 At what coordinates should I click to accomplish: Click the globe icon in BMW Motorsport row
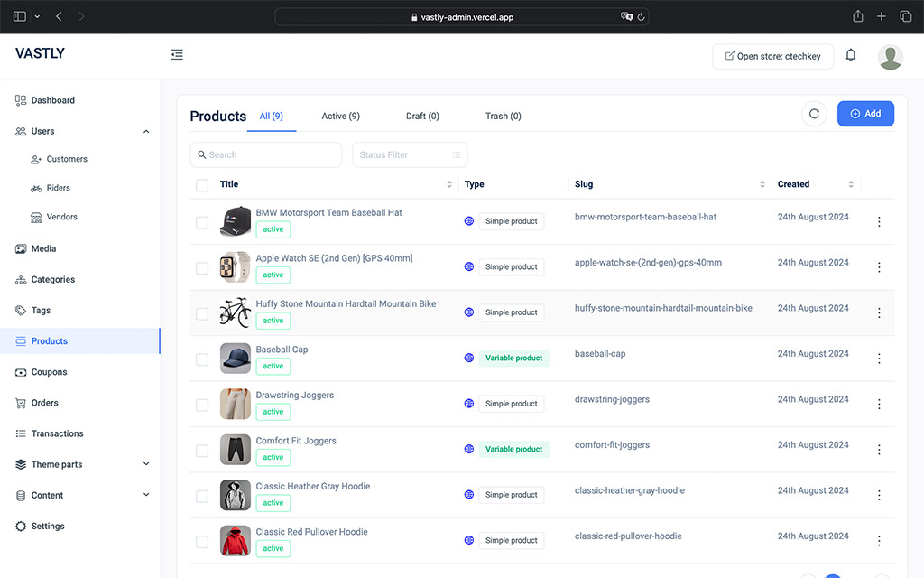coord(469,221)
